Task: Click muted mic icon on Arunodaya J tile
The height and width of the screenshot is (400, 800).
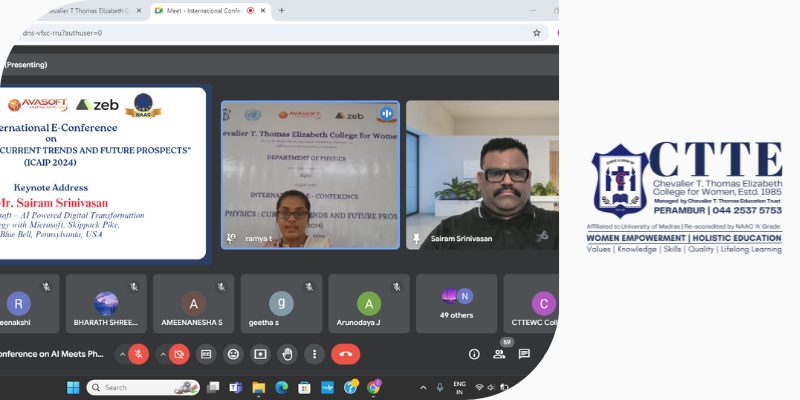Action: coord(397,287)
